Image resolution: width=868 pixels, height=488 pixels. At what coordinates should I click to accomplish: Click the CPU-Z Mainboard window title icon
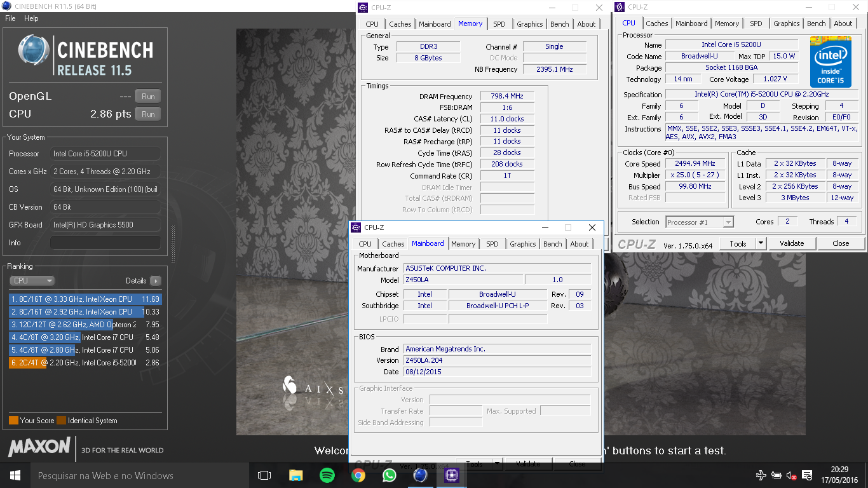[355, 227]
